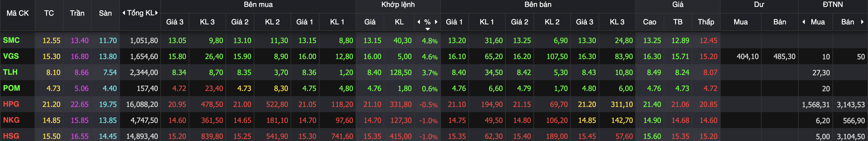Click HPG percent change -0.5%
Viewport: 868px width, 141px height.
point(428,105)
